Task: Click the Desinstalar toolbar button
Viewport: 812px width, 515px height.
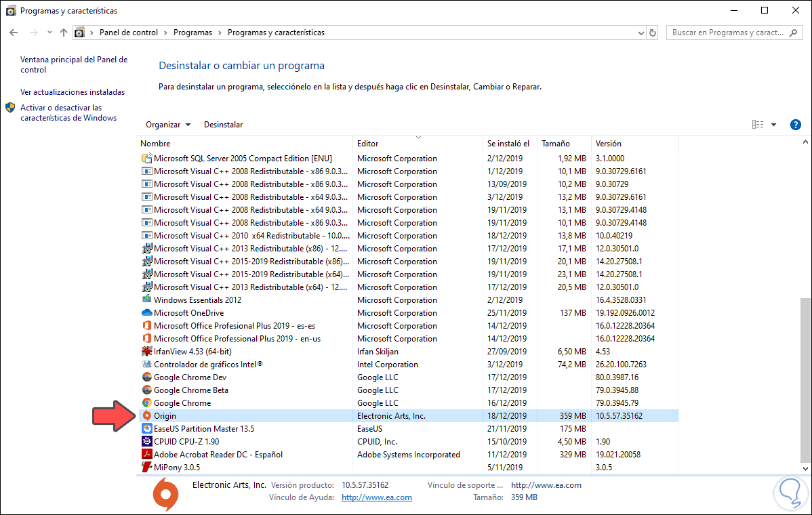Action: pyautogui.click(x=223, y=125)
